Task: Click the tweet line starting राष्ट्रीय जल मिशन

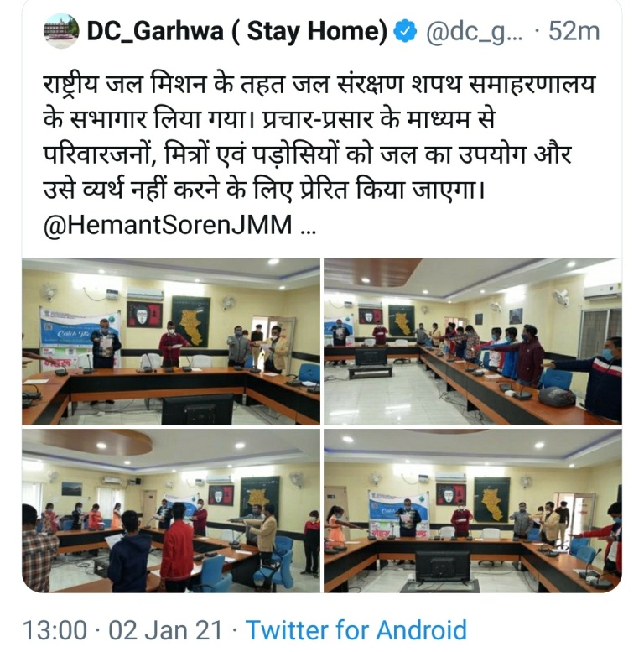Action: point(319,85)
